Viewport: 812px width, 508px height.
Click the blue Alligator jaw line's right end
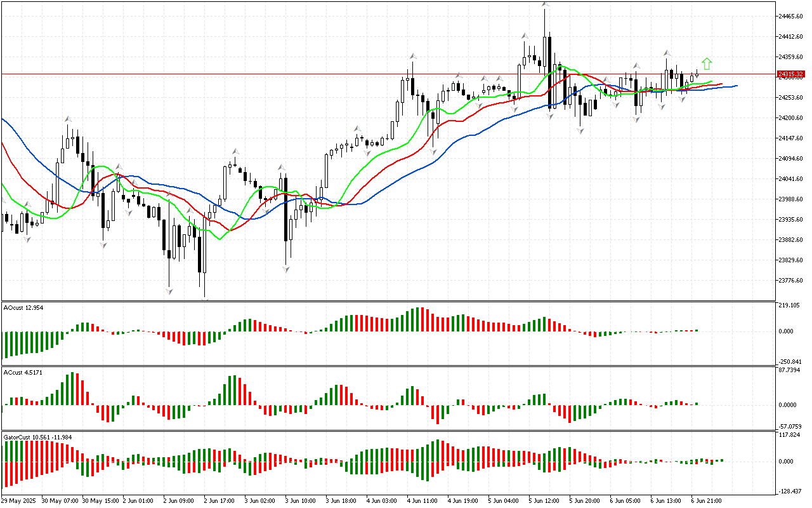(735, 86)
